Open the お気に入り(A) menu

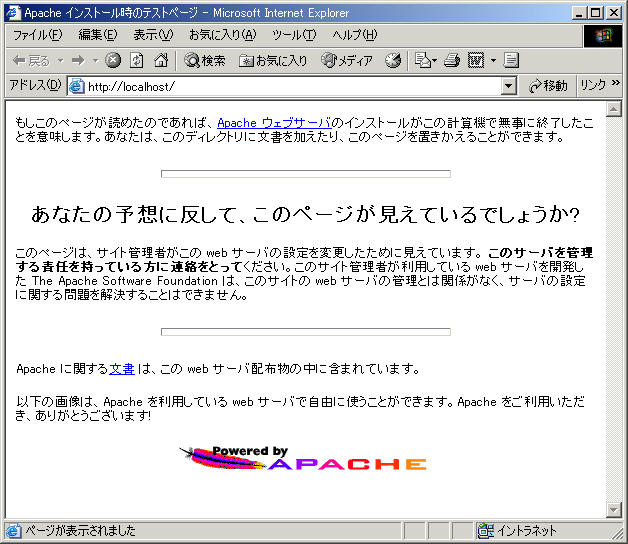222,35
